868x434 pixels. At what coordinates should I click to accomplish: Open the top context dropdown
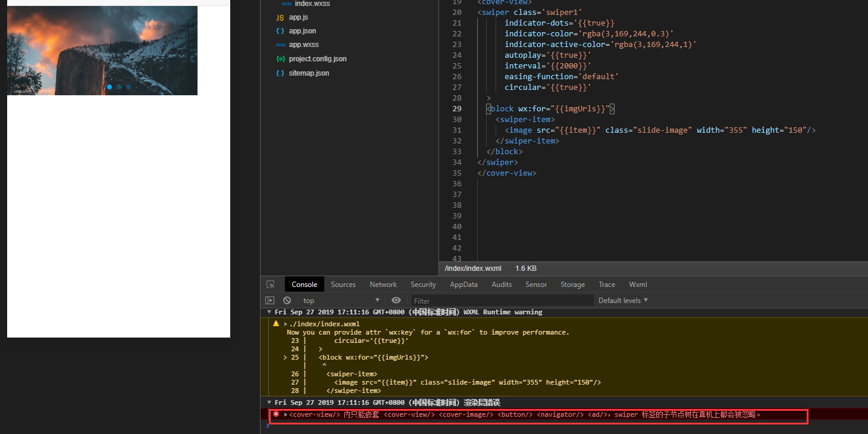click(x=341, y=301)
